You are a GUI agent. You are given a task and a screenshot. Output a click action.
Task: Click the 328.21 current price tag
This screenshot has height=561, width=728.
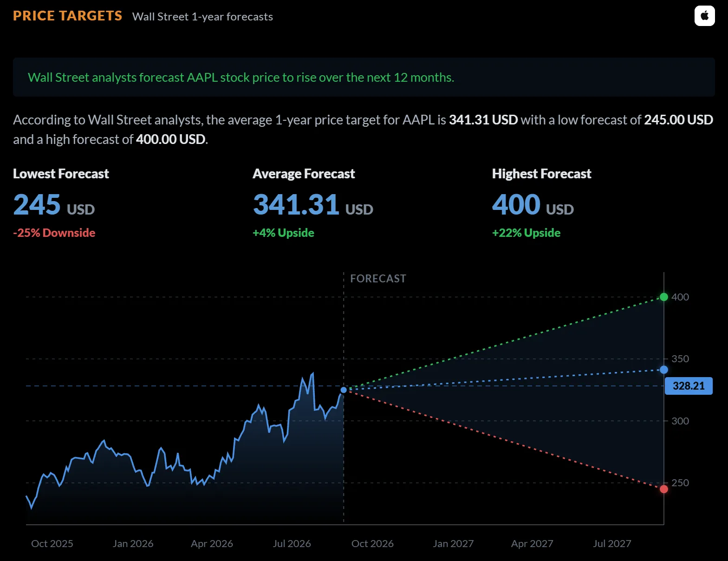coord(689,386)
